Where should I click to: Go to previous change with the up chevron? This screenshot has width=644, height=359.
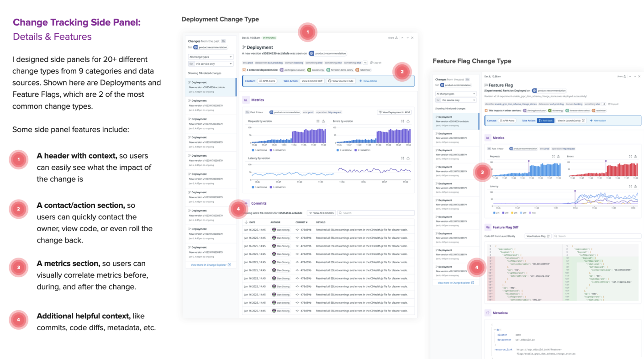[x=402, y=38]
